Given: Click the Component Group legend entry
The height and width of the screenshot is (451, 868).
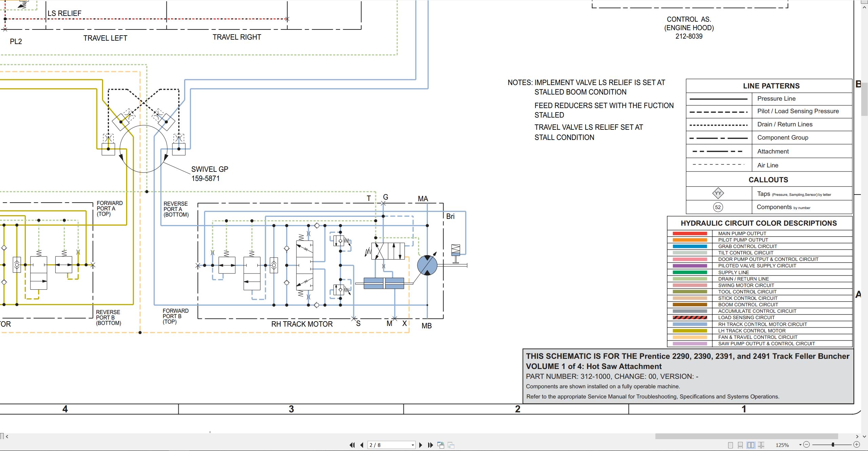Looking at the screenshot, I should (783, 138).
